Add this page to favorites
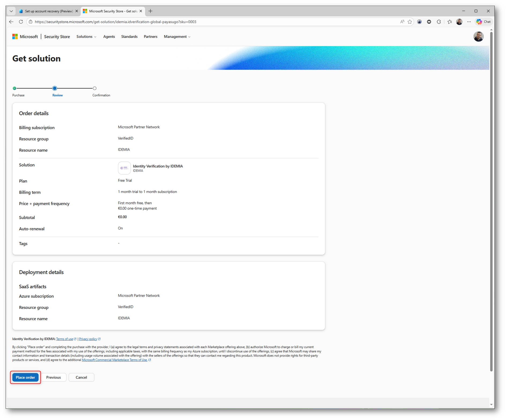Viewport: 506px width, 420px height. click(410, 22)
